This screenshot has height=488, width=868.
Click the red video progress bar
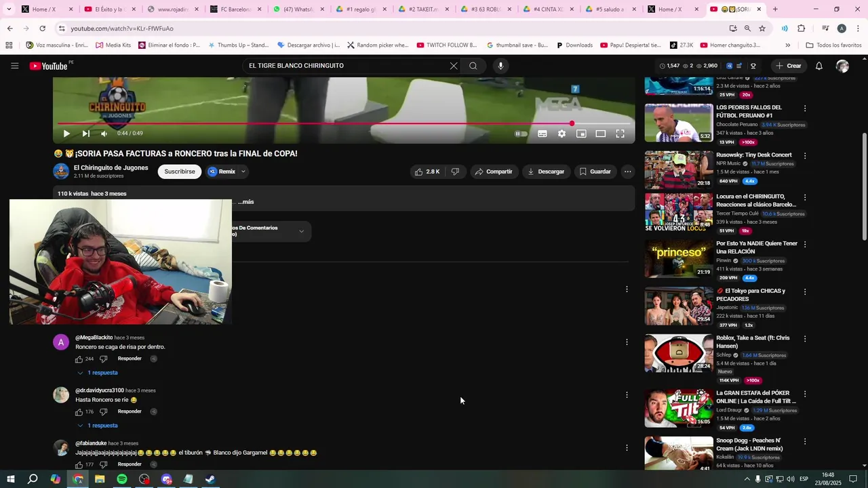tap(344, 123)
